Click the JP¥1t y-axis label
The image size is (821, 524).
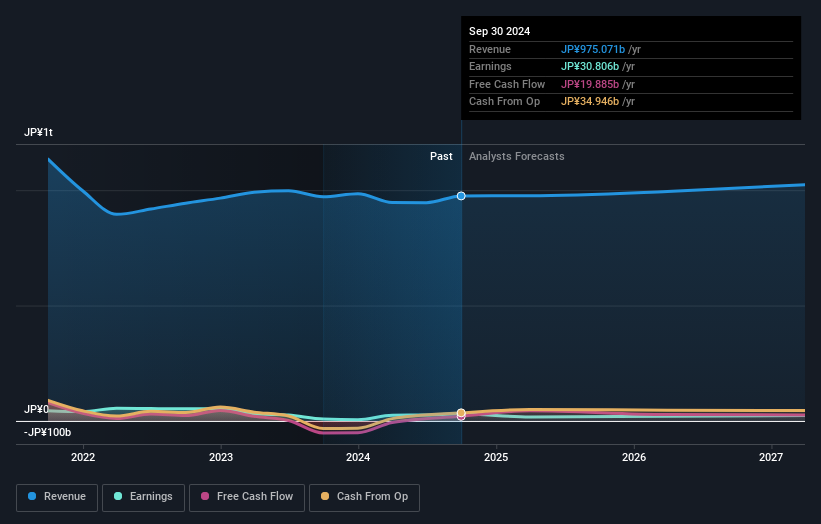click(38, 132)
